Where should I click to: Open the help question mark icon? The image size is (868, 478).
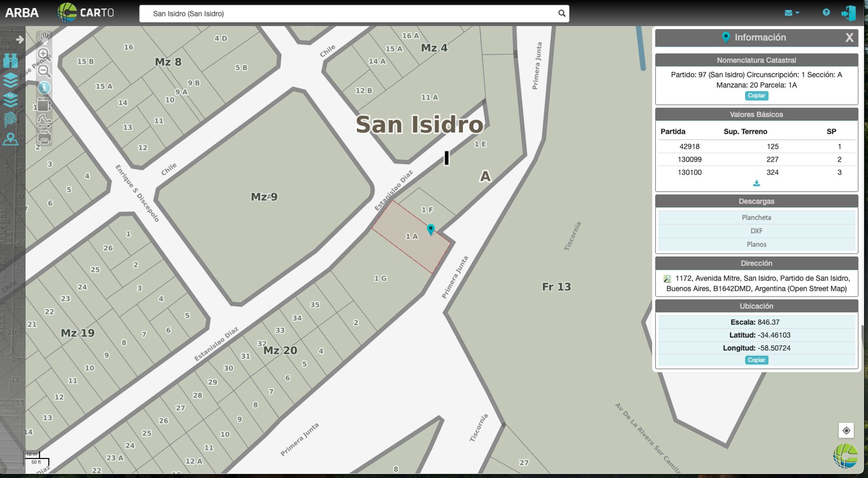[x=826, y=13]
